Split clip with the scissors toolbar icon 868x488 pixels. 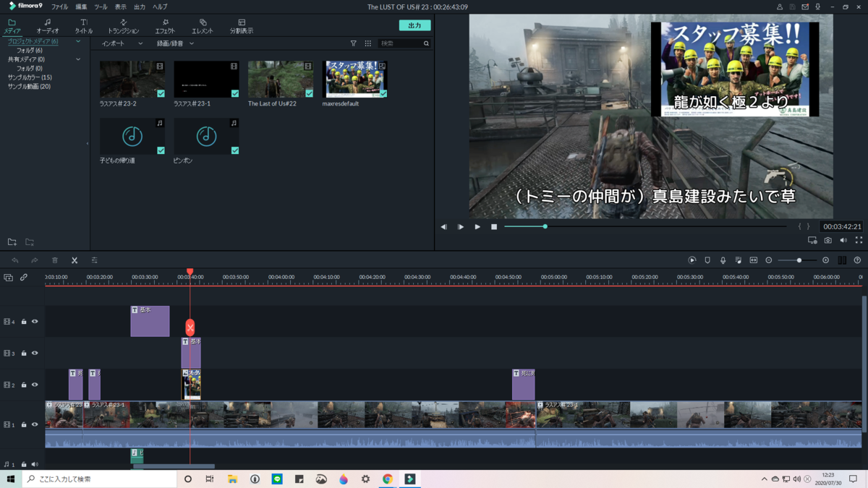click(75, 260)
